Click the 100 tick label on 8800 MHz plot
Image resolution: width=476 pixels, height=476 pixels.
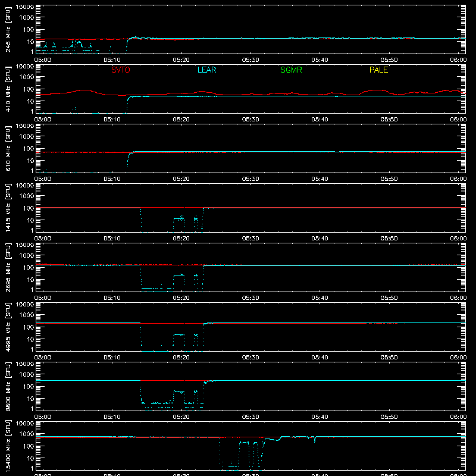[29, 387]
